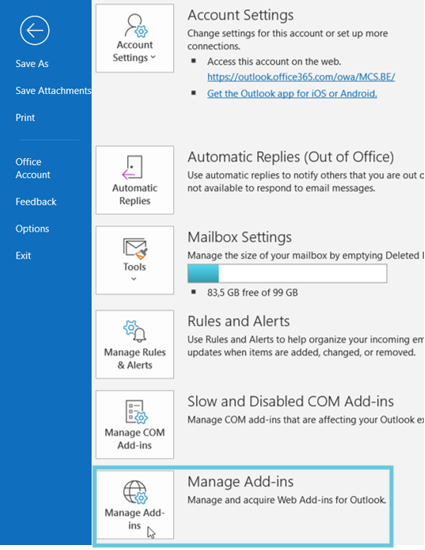Click the Manage Rules & Alerts icon
The height and width of the screenshot is (550, 425).
pyautogui.click(x=135, y=331)
